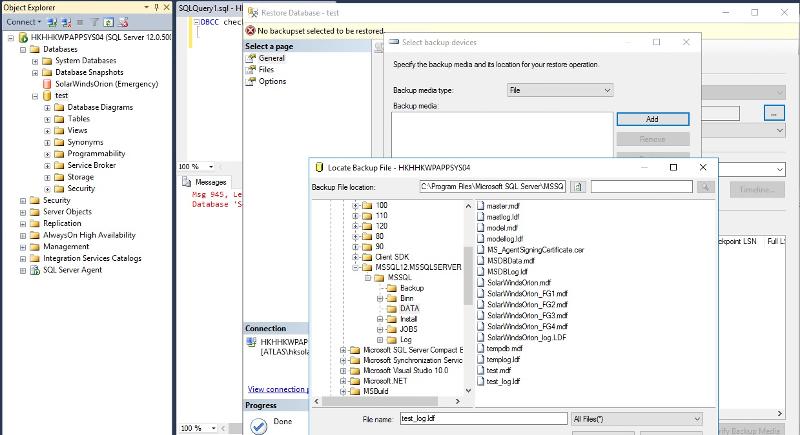Image resolution: width=800 pixels, height=435 pixels.
Task: Click the File name input field
Action: point(483,419)
